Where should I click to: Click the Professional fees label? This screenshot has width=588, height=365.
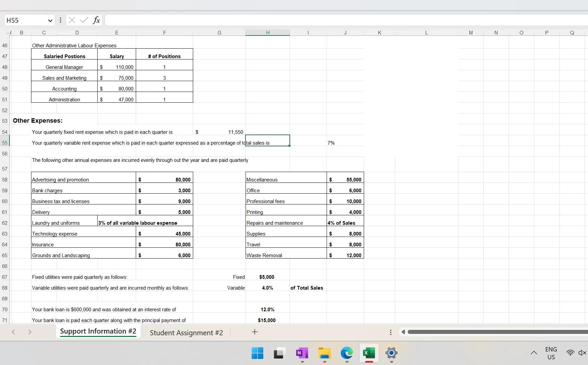pos(265,201)
